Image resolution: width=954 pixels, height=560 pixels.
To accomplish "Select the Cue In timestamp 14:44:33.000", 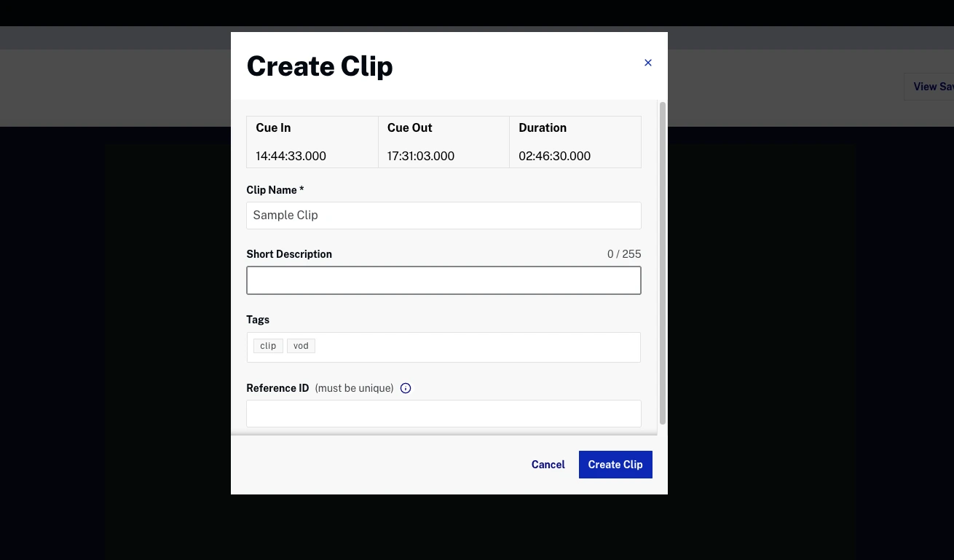I will [291, 156].
